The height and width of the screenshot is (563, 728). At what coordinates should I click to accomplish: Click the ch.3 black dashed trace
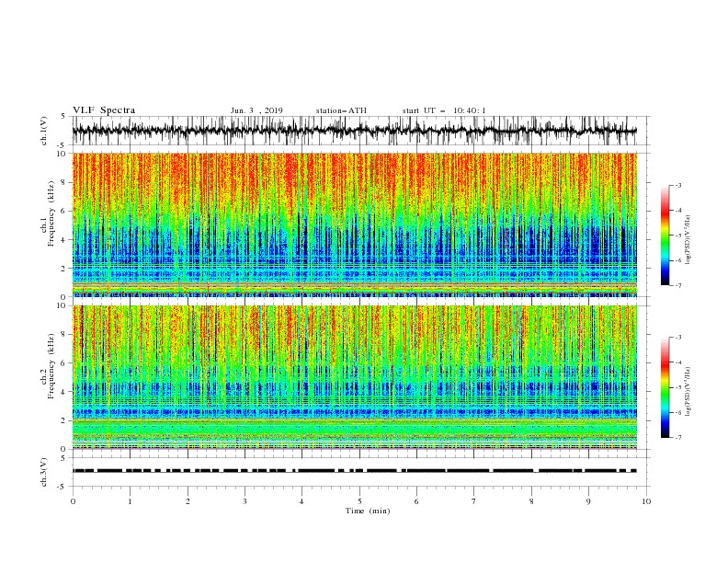point(354,471)
